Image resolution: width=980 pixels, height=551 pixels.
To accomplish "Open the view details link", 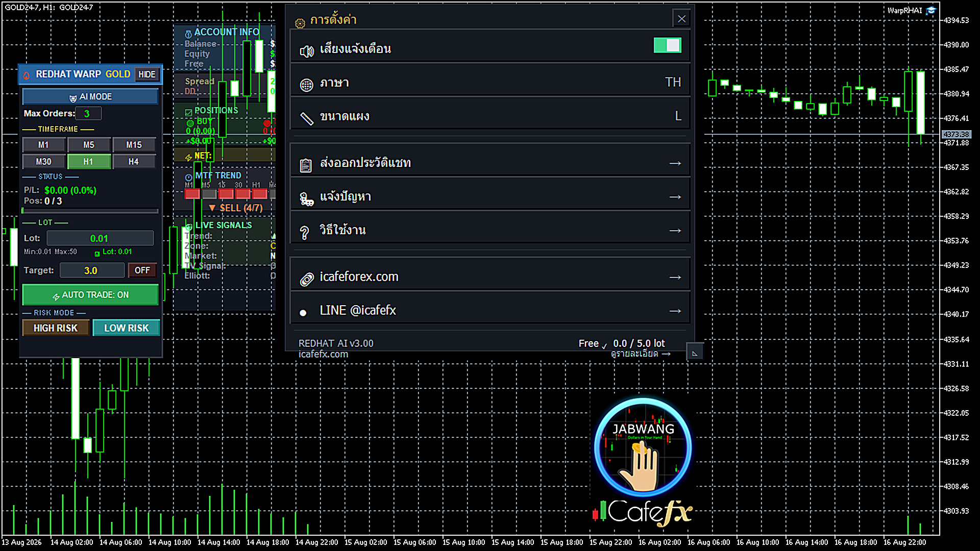I will coord(641,354).
